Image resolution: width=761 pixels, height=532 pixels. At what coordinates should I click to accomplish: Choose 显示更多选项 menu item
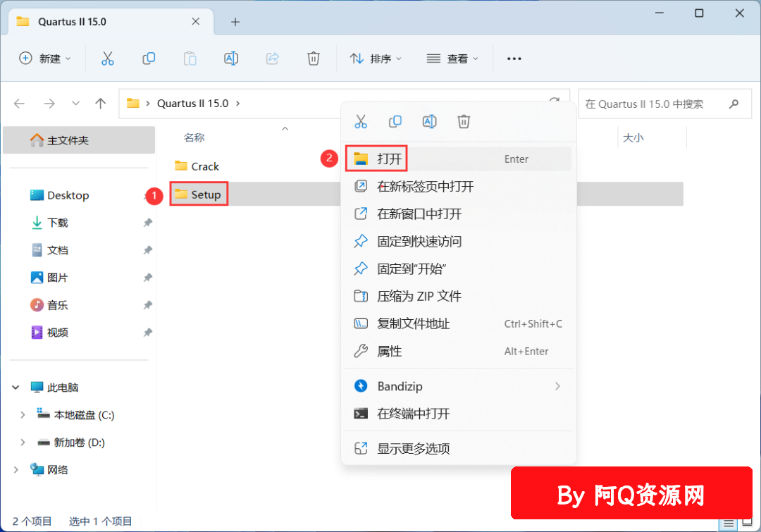pyautogui.click(x=458, y=449)
